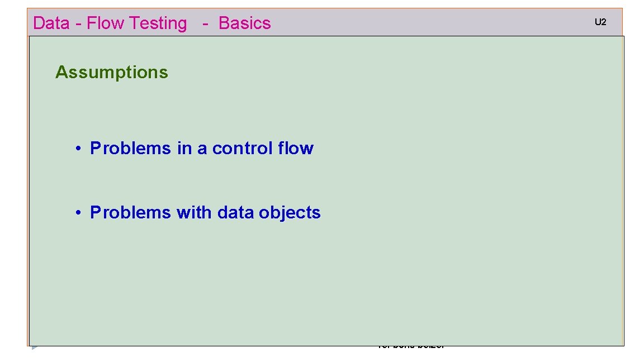Image resolution: width=644 pixels, height=362 pixels.
Task: Click the first dash after 'Data' in title
Action: pos(78,24)
